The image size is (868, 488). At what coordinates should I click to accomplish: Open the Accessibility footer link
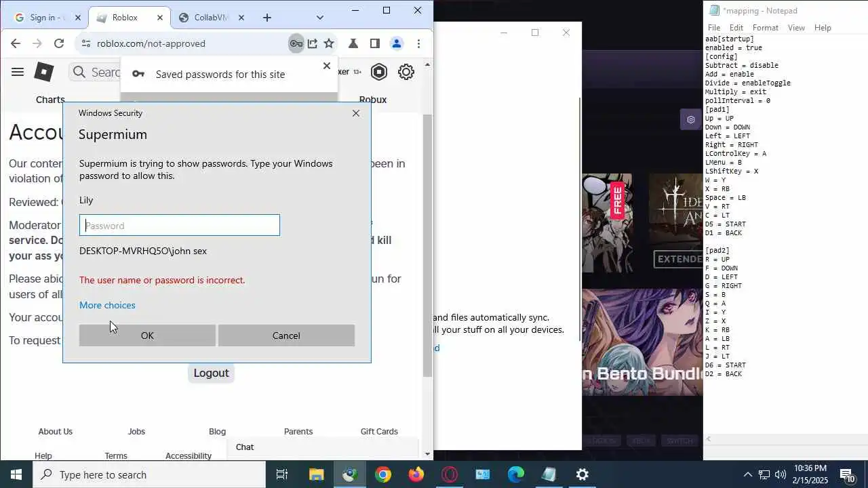pyautogui.click(x=189, y=455)
